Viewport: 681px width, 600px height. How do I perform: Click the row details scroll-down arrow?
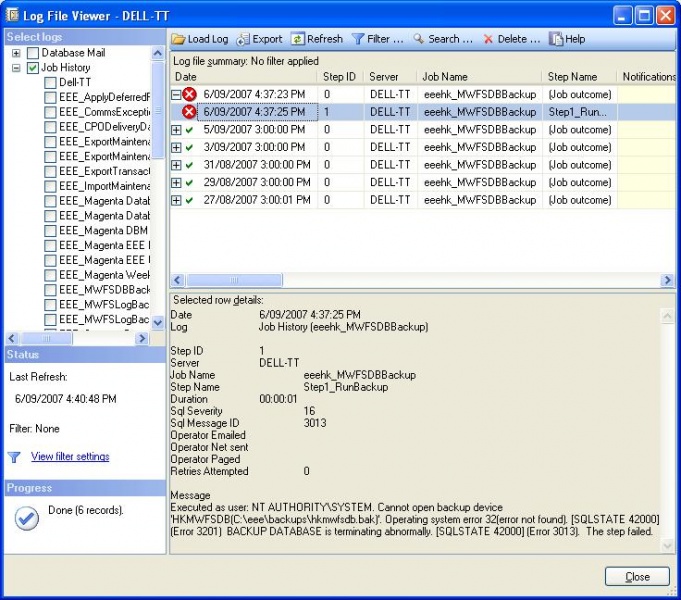(x=668, y=545)
